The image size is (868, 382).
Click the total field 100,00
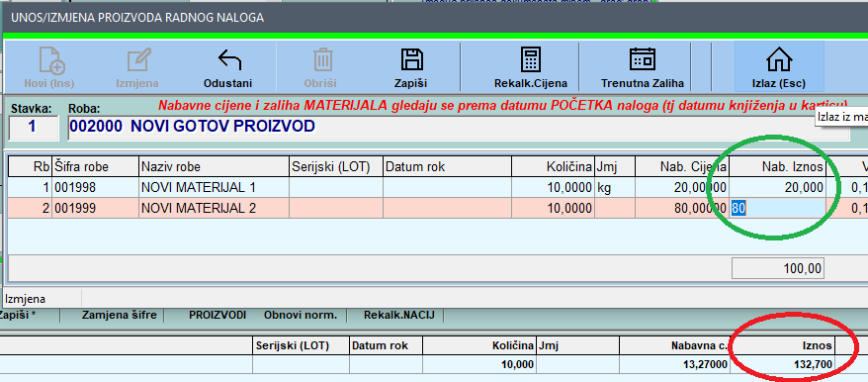(778, 269)
